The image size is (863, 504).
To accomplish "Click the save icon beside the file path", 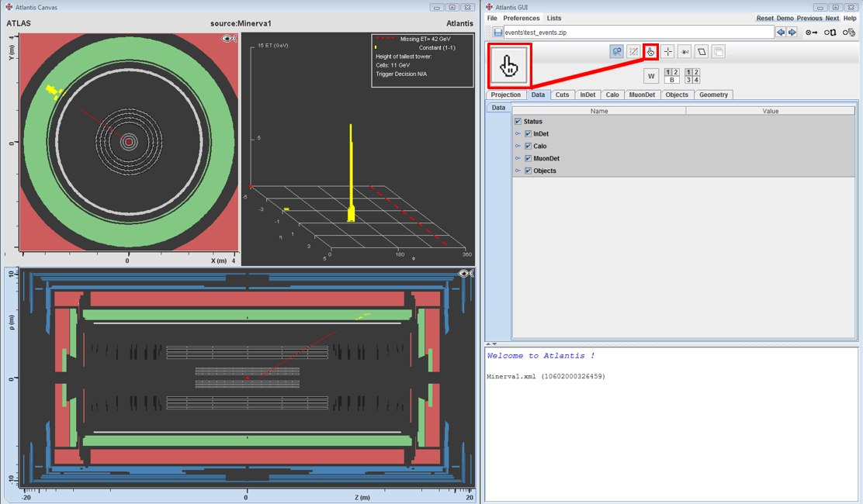I will 497,33.
